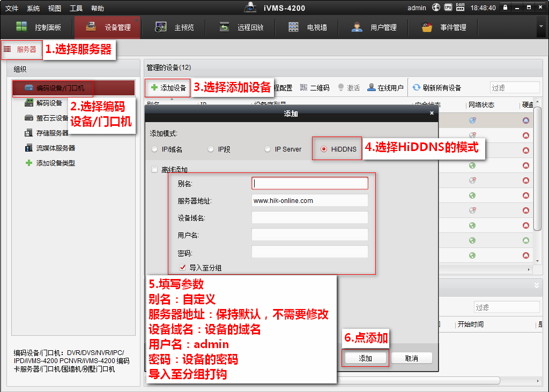Close the 添加 dialog with X
The height and width of the screenshot is (392, 549).
click(432, 113)
